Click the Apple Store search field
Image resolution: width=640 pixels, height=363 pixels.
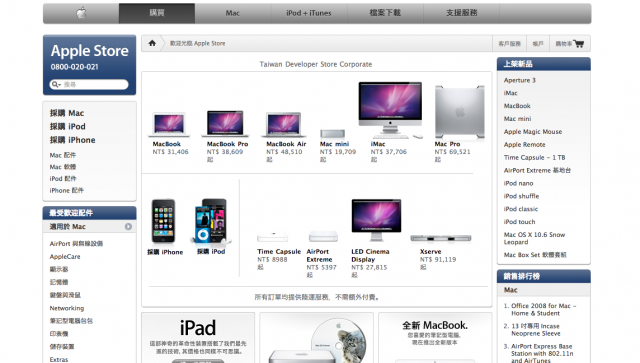click(x=89, y=85)
